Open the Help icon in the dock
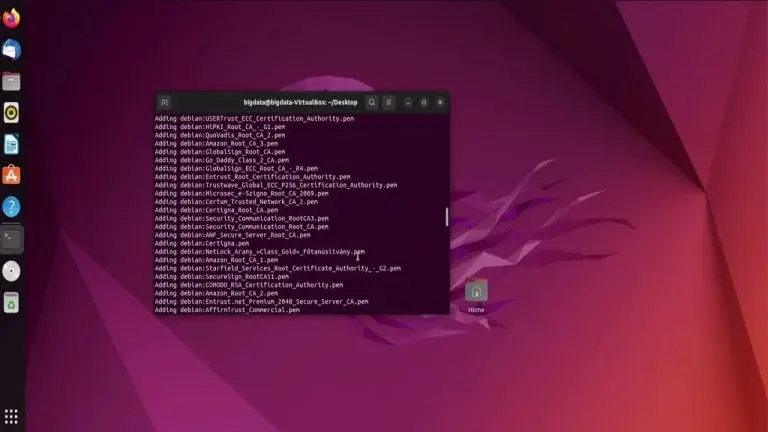 click(11, 207)
